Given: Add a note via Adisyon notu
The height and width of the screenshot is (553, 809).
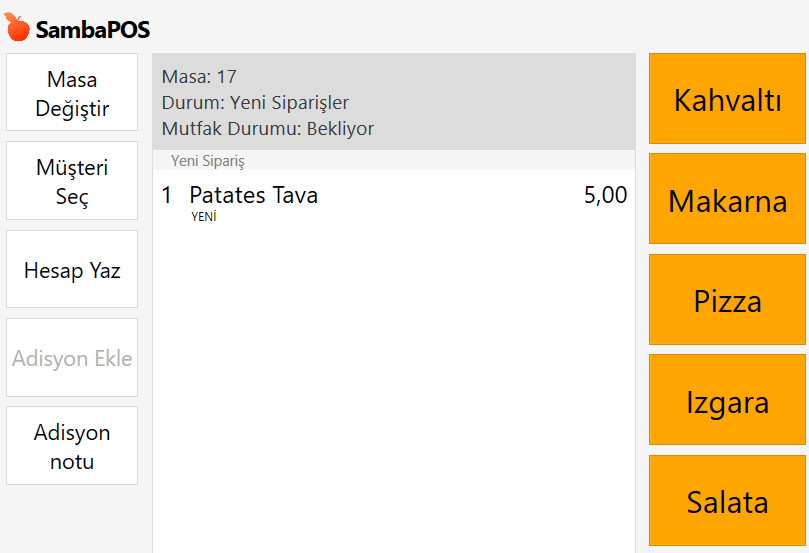Looking at the screenshot, I should 72,446.
